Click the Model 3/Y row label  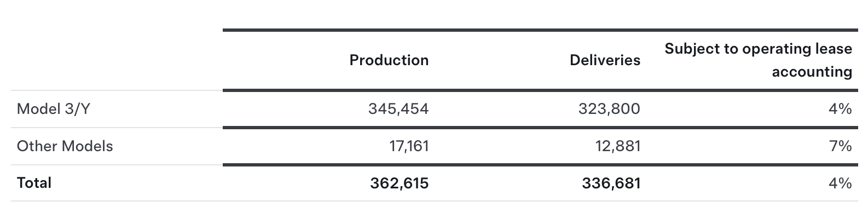53,109
